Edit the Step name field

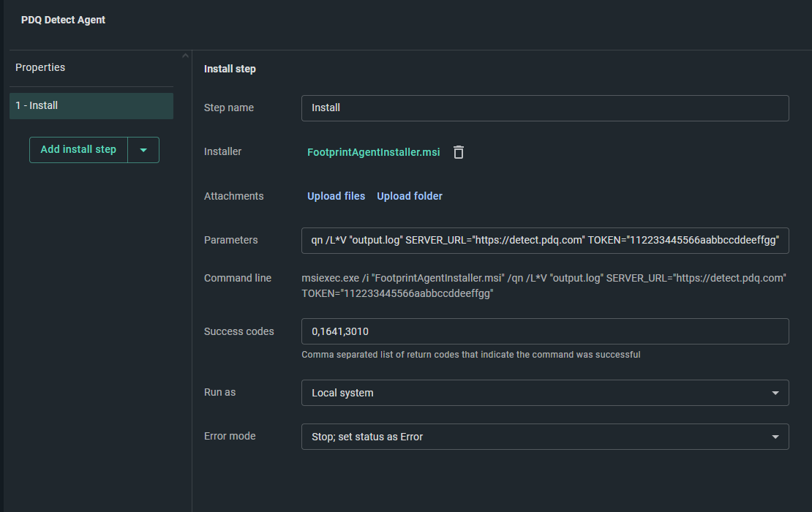coord(545,108)
